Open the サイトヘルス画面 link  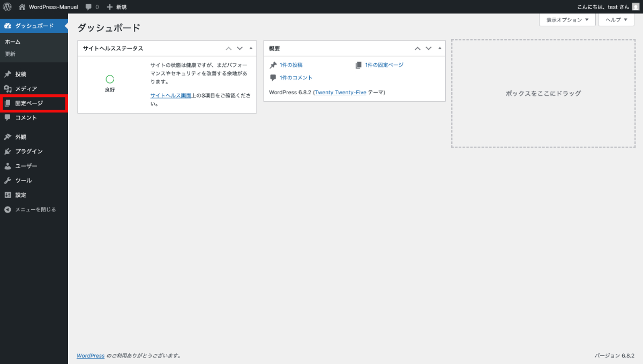click(170, 96)
